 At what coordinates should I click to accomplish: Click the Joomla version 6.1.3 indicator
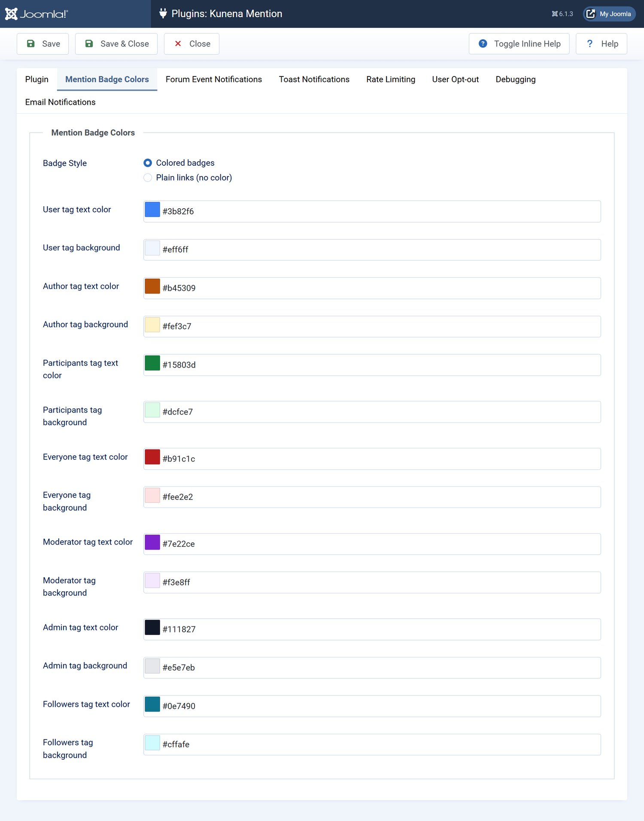[562, 14]
